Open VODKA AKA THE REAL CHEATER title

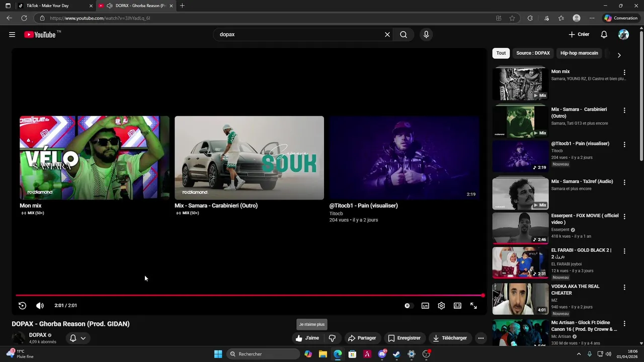(x=576, y=290)
